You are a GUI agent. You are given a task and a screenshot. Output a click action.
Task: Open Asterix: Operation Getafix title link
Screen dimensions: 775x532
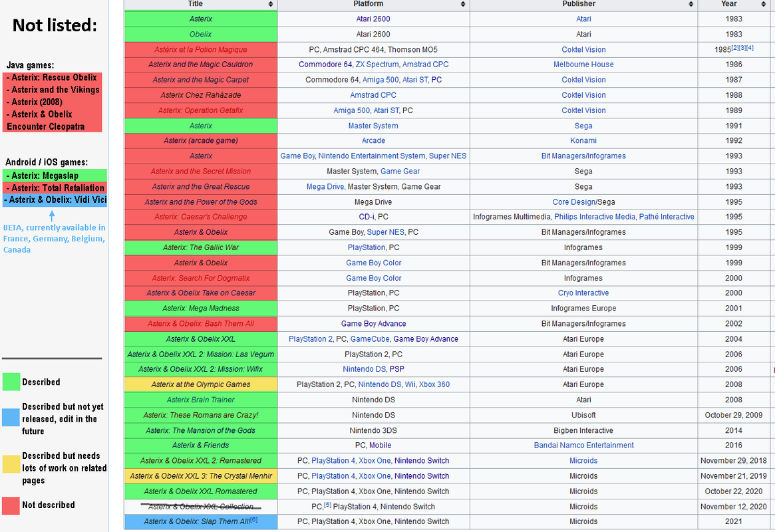coord(200,110)
